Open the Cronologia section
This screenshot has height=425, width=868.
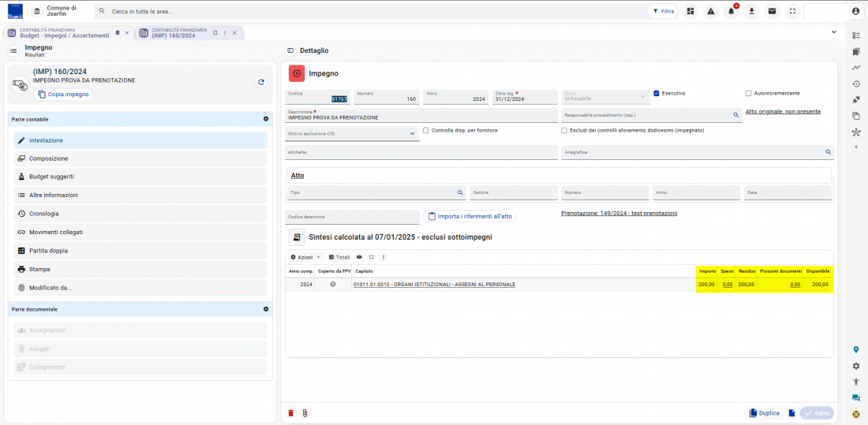click(x=140, y=214)
